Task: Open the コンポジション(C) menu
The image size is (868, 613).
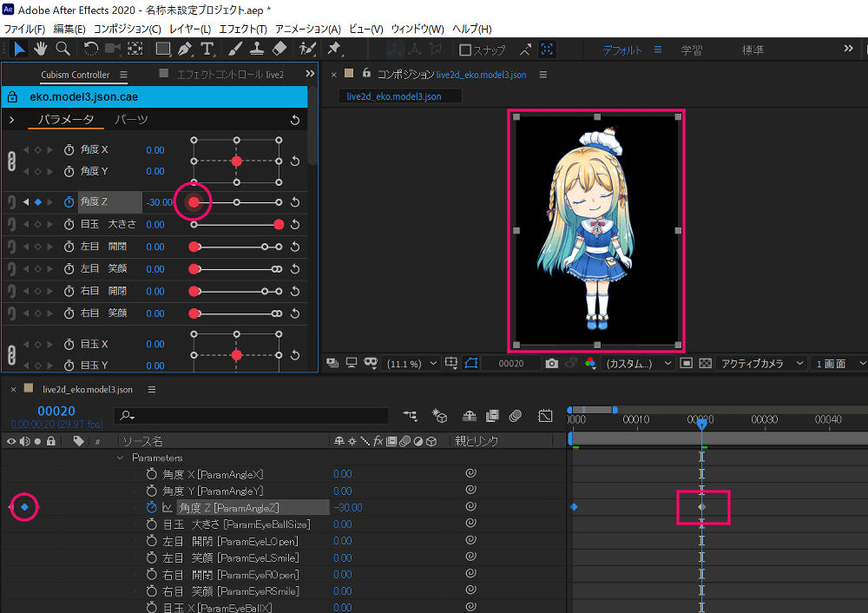Action: click(128, 29)
